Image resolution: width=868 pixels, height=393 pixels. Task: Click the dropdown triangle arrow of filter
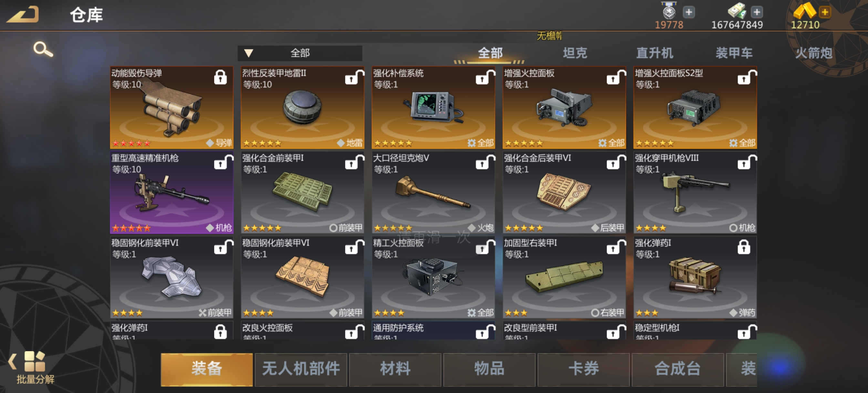[x=249, y=53]
